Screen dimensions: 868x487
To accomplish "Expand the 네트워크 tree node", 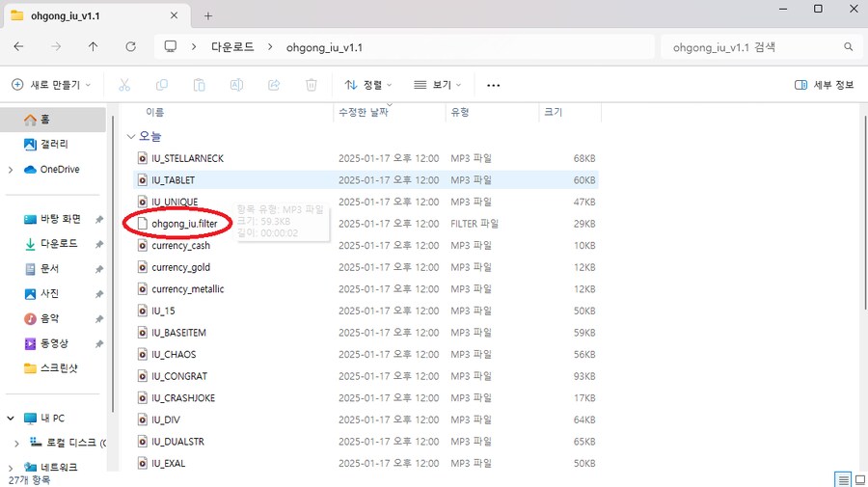I will (x=11, y=468).
